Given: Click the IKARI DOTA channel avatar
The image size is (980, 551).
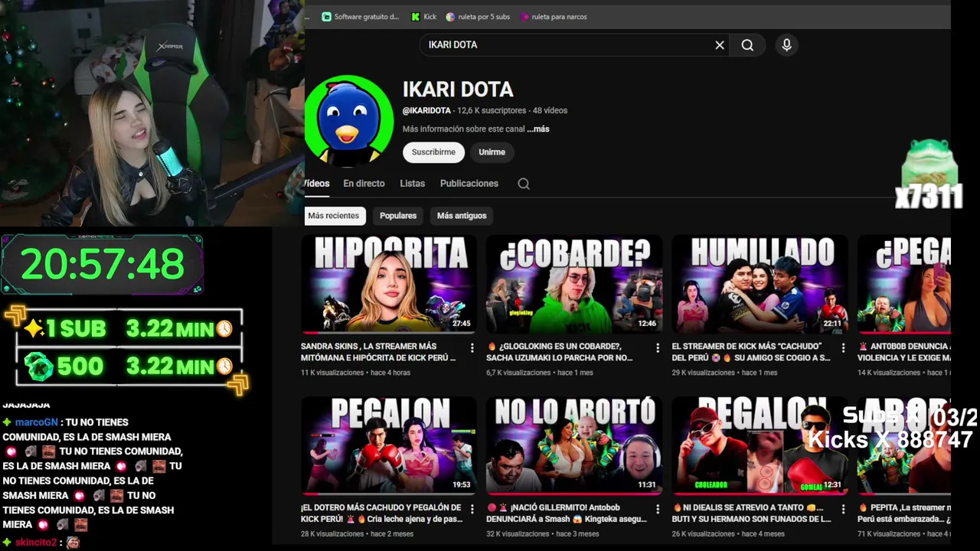Looking at the screenshot, I should [x=349, y=121].
